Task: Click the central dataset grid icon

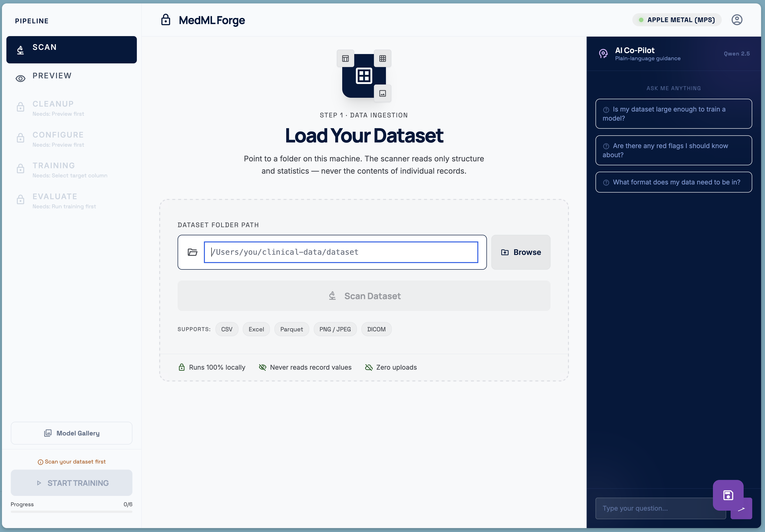Action: pyautogui.click(x=364, y=76)
